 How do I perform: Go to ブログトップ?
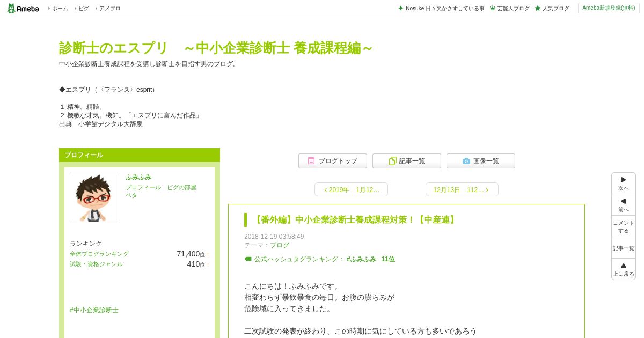pyautogui.click(x=333, y=161)
